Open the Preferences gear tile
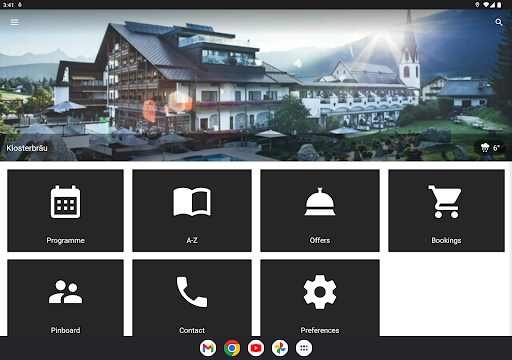Viewport: 512px width, 360px height. click(320, 298)
